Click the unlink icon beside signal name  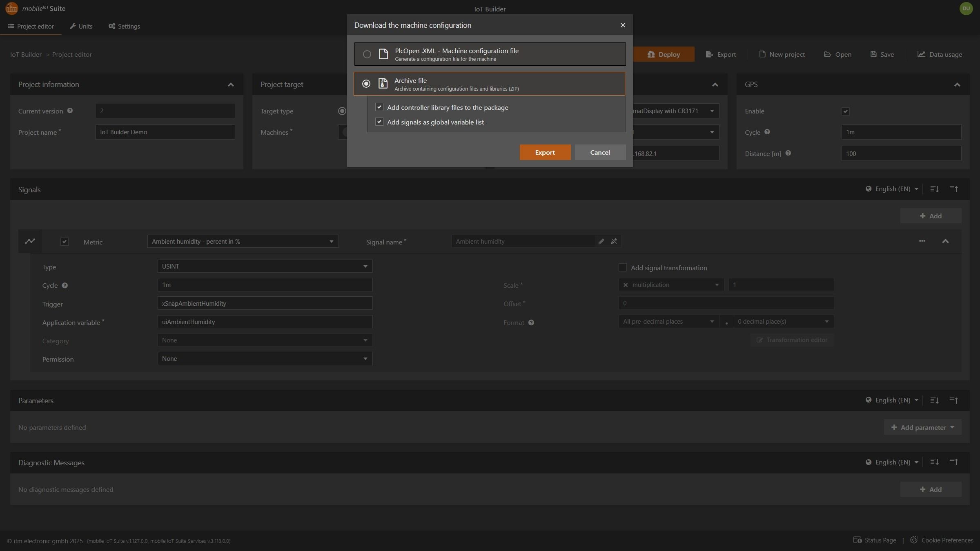[614, 241]
